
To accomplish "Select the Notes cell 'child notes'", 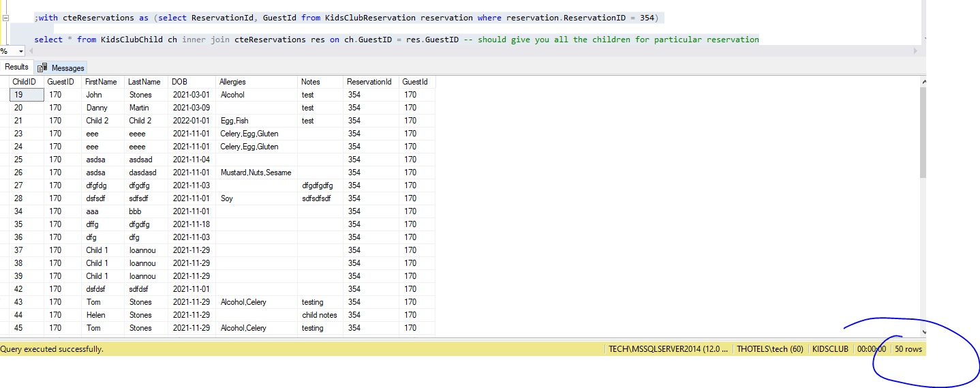I will point(320,315).
